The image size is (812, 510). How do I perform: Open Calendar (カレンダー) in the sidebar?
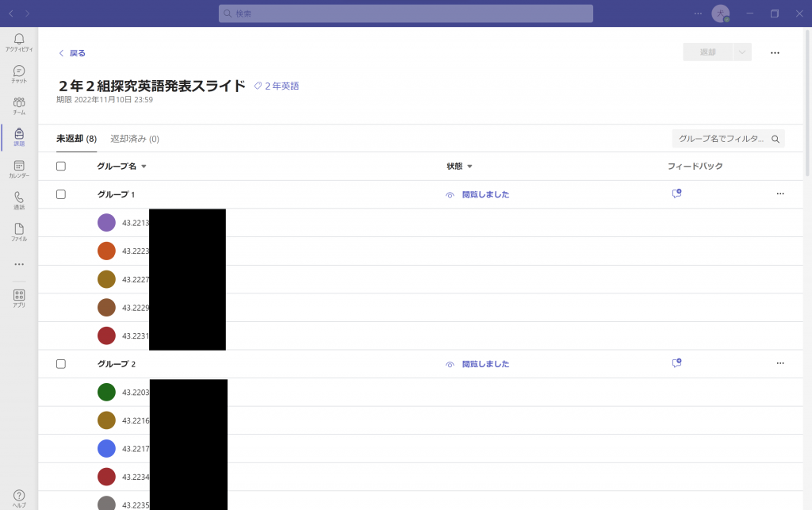[19, 169]
